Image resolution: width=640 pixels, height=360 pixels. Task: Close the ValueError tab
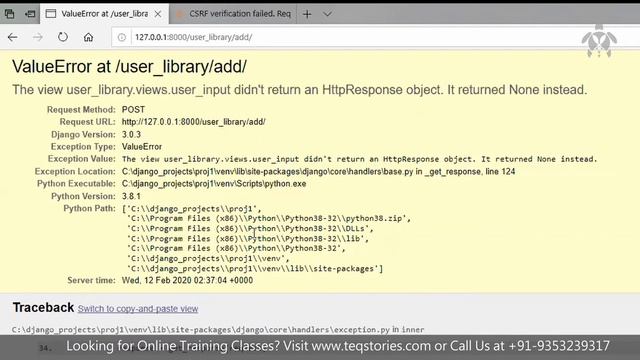pos(158,14)
